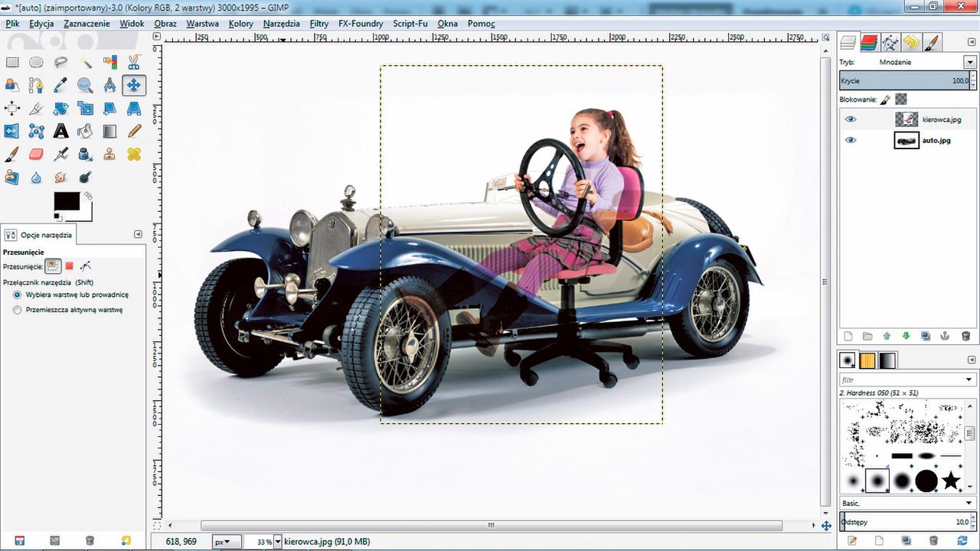The height and width of the screenshot is (551, 980).
Task: Select the Ellipse Select tool
Action: (x=36, y=63)
